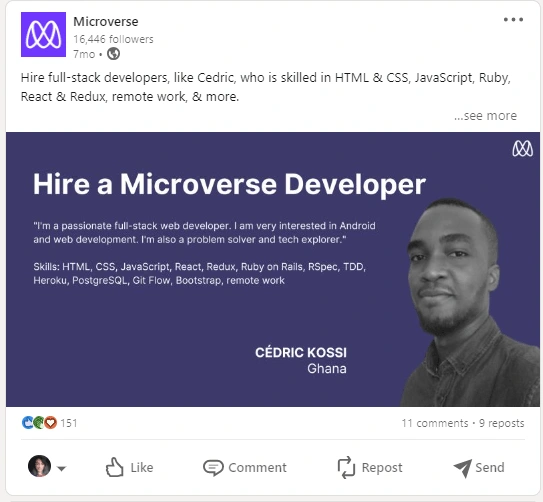The image size is (543, 502).
Task: Open the Microverse company name link
Action: pyautogui.click(x=106, y=21)
